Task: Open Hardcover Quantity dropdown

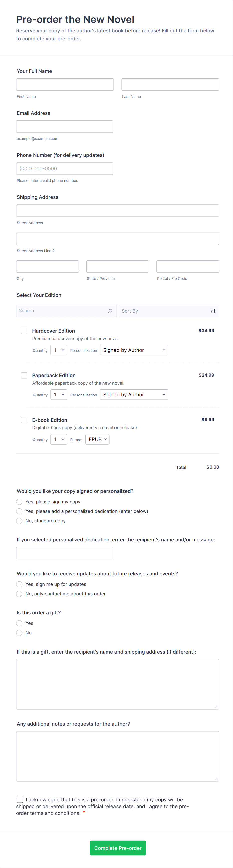Action: pos(59,350)
